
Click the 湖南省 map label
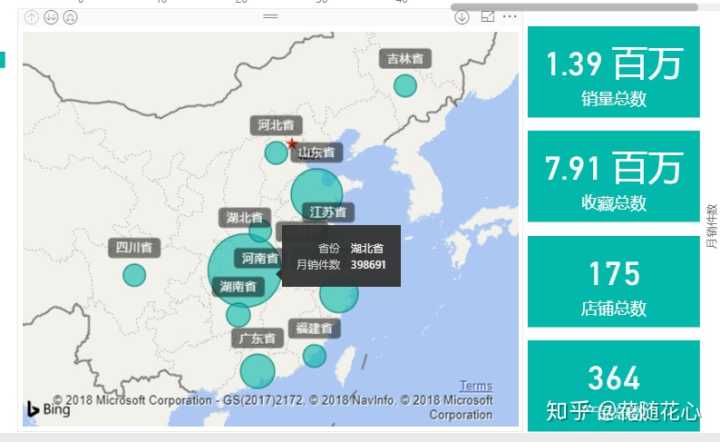238,287
